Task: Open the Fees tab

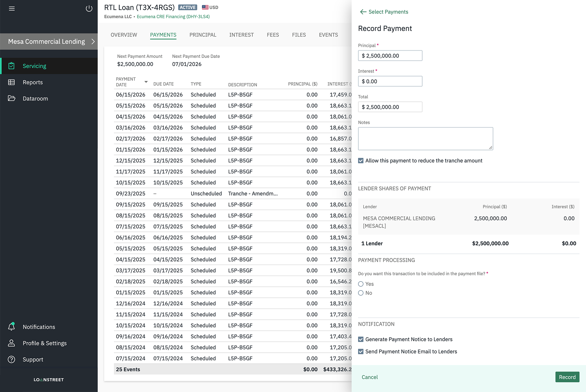Action: (x=273, y=35)
